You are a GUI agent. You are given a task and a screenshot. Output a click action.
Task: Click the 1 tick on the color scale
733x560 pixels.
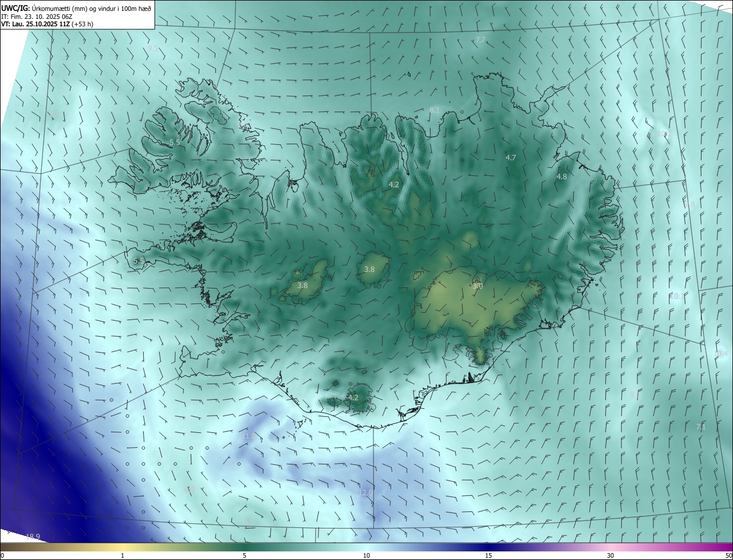[123, 555]
